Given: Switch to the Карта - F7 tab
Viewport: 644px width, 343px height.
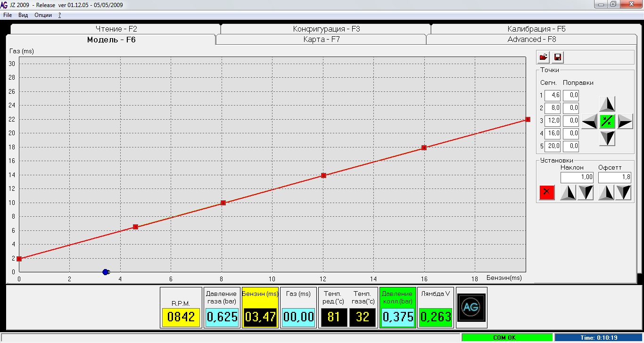Looking at the screenshot, I should pyautogui.click(x=321, y=40).
